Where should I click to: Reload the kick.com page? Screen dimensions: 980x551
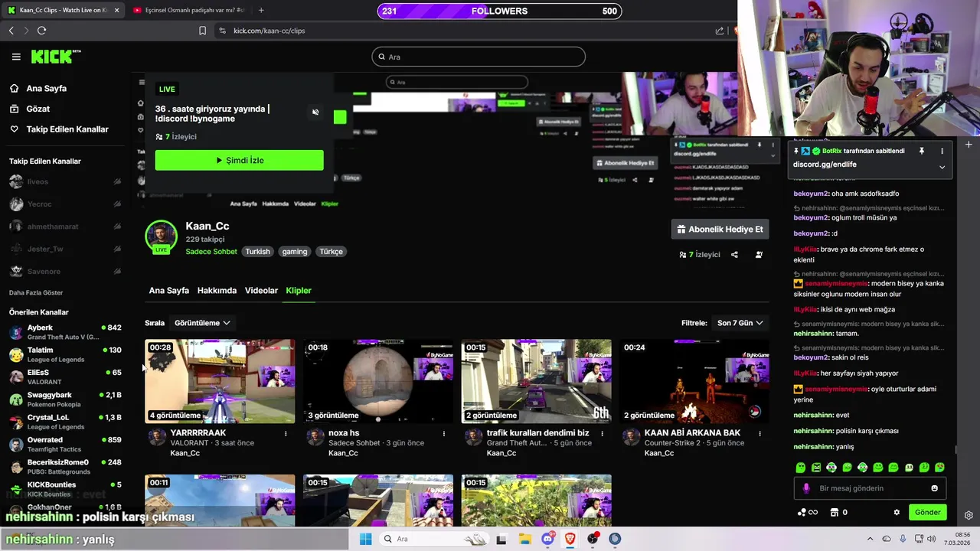[x=41, y=31]
